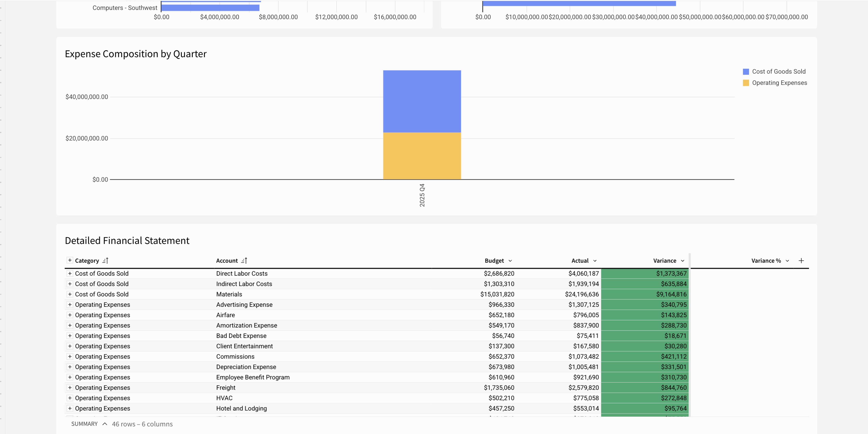Select Cost of Goods Sold legend label

[779, 71]
